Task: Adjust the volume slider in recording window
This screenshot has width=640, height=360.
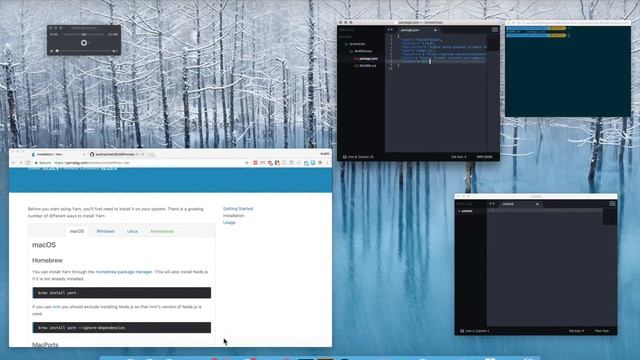Action: pyautogui.click(x=85, y=51)
